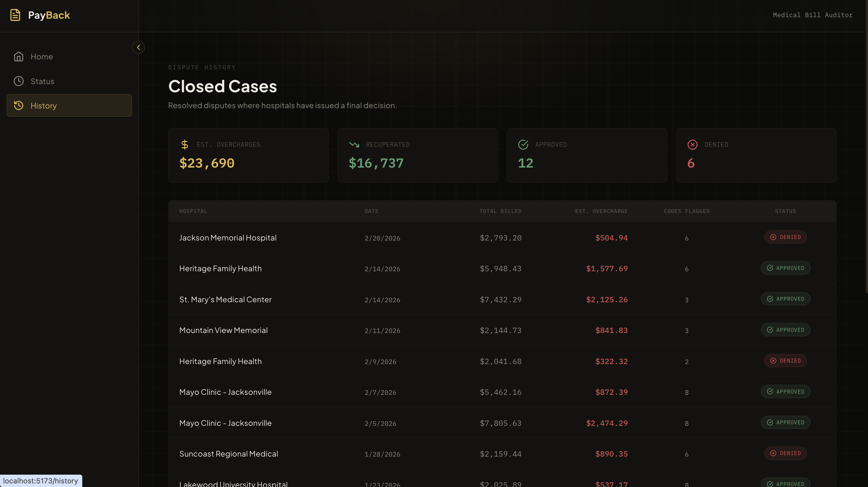
Task: Open the Status menu item
Action: pyautogui.click(x=42, y=81)
